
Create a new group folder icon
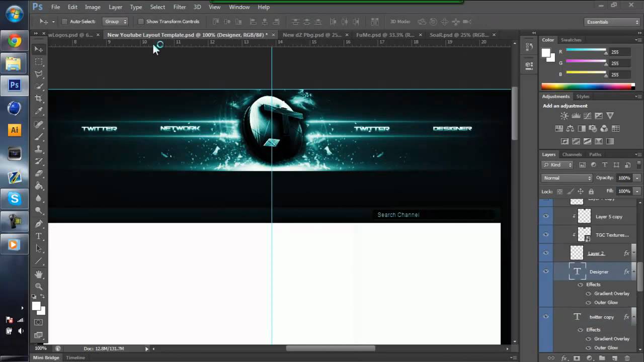602,358
